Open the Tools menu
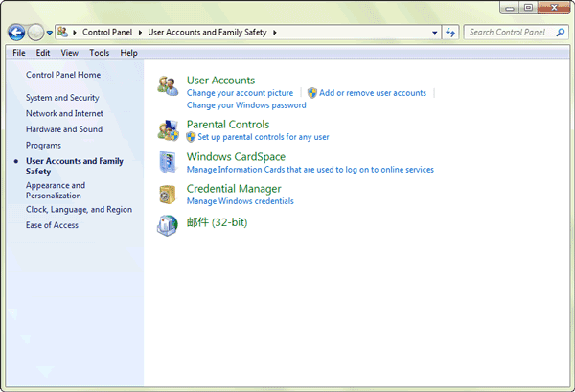575x392 pixels. point(100,53)
